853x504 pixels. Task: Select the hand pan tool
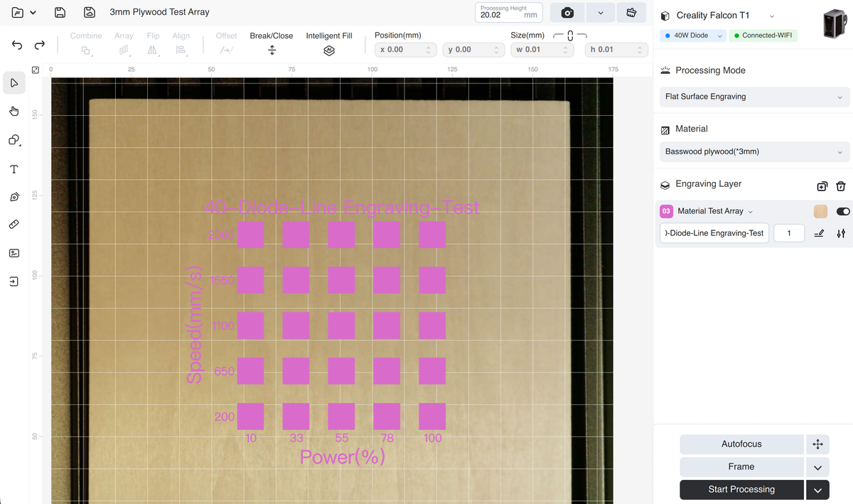point(14,112)
